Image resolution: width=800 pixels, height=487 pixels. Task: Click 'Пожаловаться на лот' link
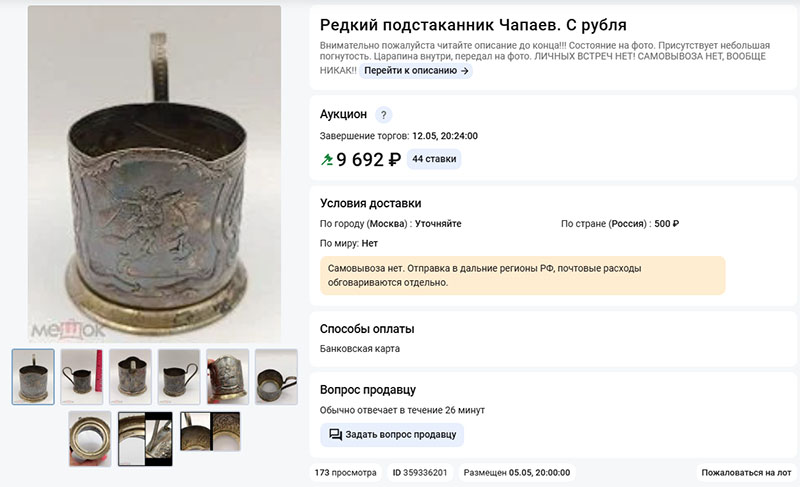pos(746,473)
